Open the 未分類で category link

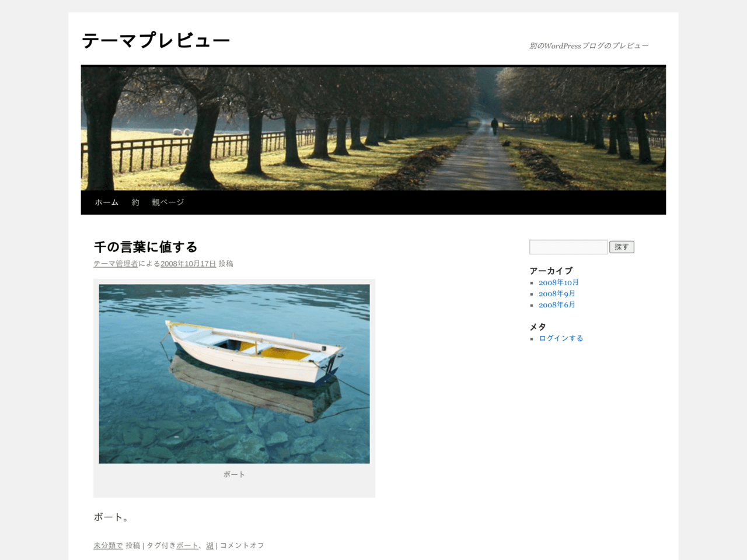[x=108, y=545]
